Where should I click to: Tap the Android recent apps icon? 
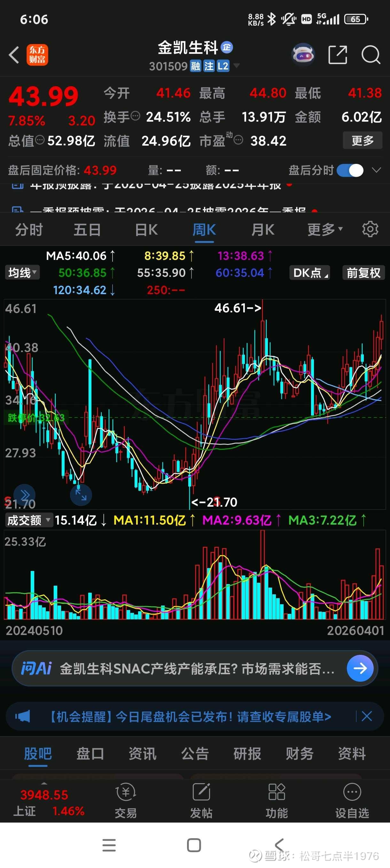click(x=109, y=845)
